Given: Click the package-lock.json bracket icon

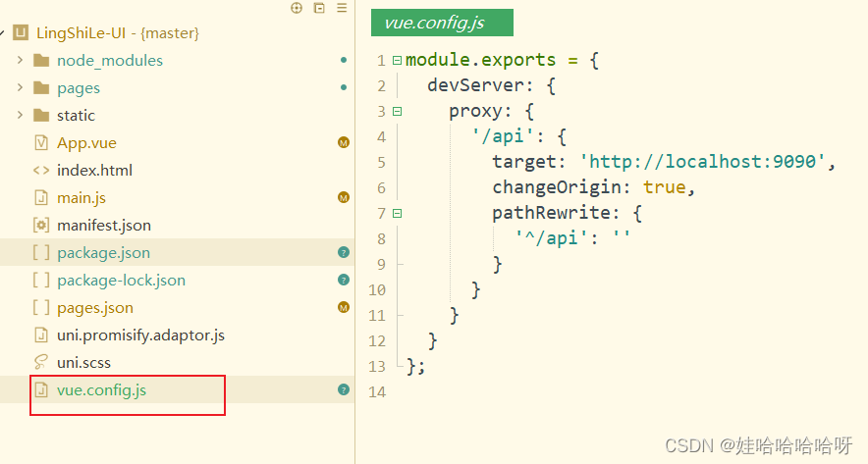Looking at the screenshot, I should click(x=41, y=280).
